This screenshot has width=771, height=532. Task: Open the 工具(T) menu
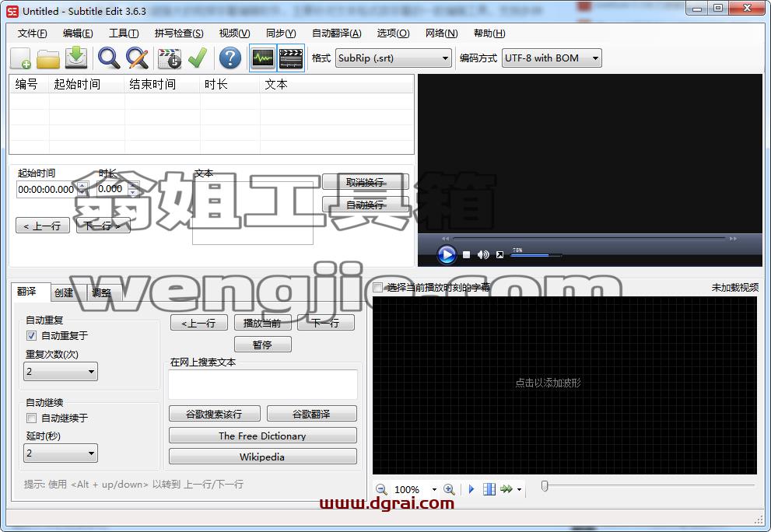(124, 33)
